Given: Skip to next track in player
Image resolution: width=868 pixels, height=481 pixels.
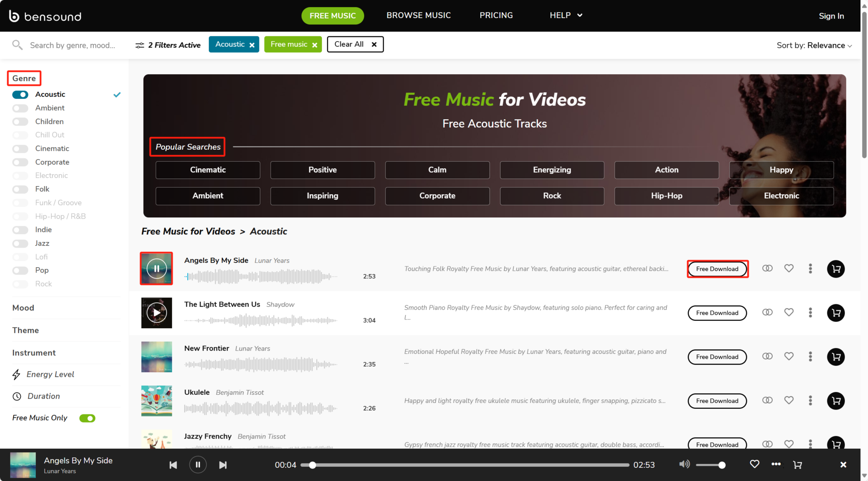Looking at the screenshot, I should click(223, 465).
